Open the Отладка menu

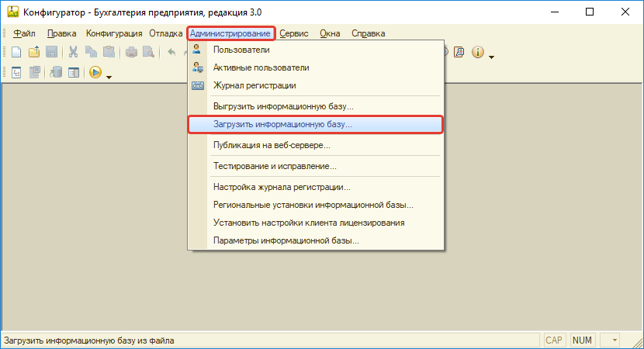pos(165,33)
